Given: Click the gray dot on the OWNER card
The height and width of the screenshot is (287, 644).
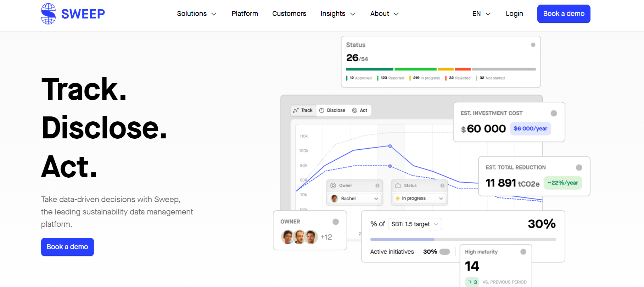Looking at the screenshot, I should pyautogui.click(x=336, y=222).
